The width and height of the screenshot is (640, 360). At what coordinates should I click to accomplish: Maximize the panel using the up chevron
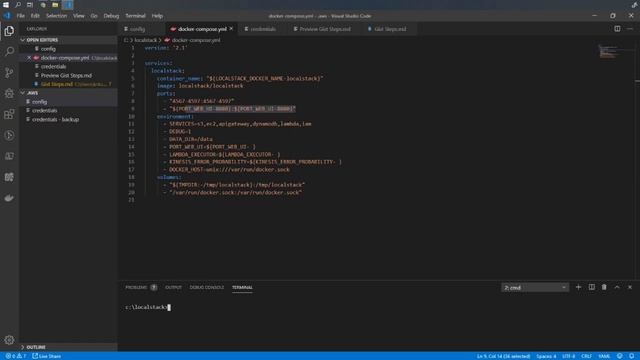pos(617,287)
